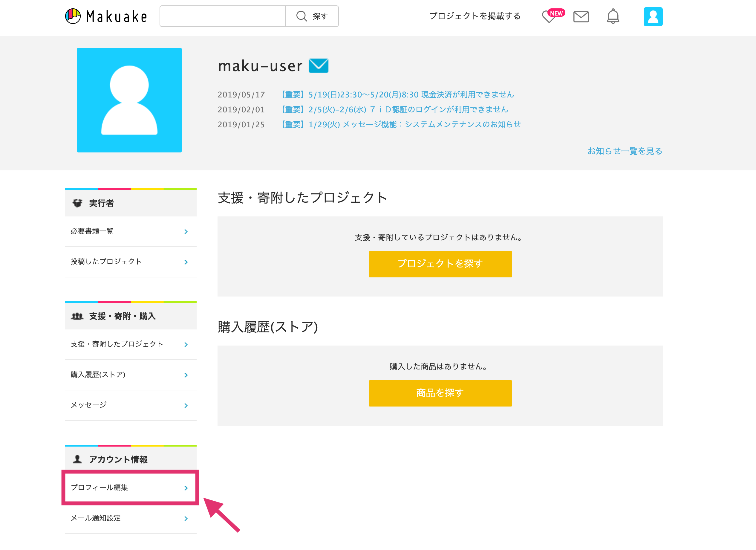Click the 実行者 box icon
Screen dimensions: 756x550
pos(77,203)
